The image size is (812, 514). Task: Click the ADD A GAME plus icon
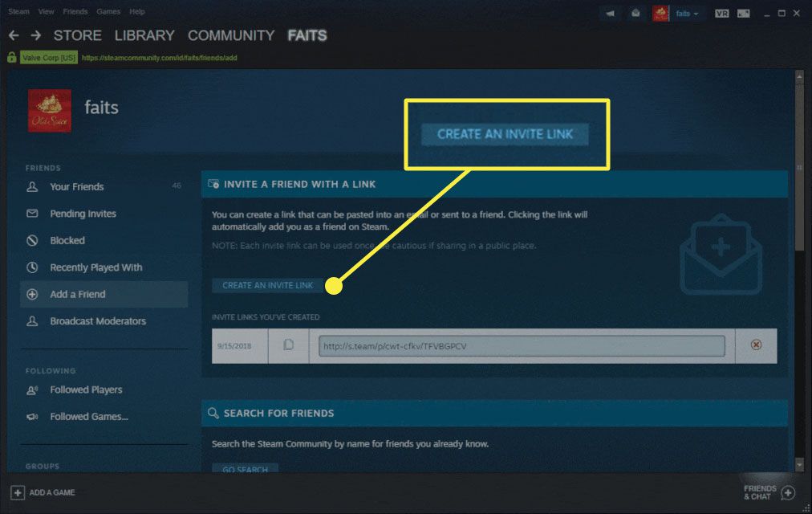click(x=18, y=492)
